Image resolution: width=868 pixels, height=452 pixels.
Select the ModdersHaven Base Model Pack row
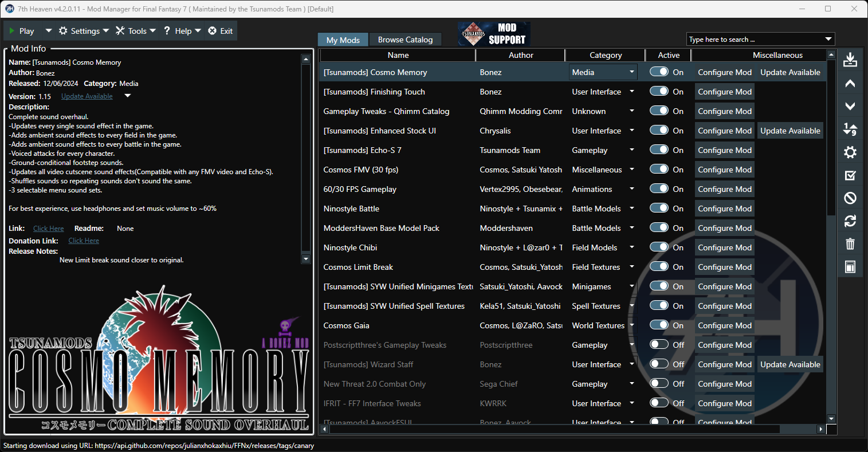click(572, 228)
